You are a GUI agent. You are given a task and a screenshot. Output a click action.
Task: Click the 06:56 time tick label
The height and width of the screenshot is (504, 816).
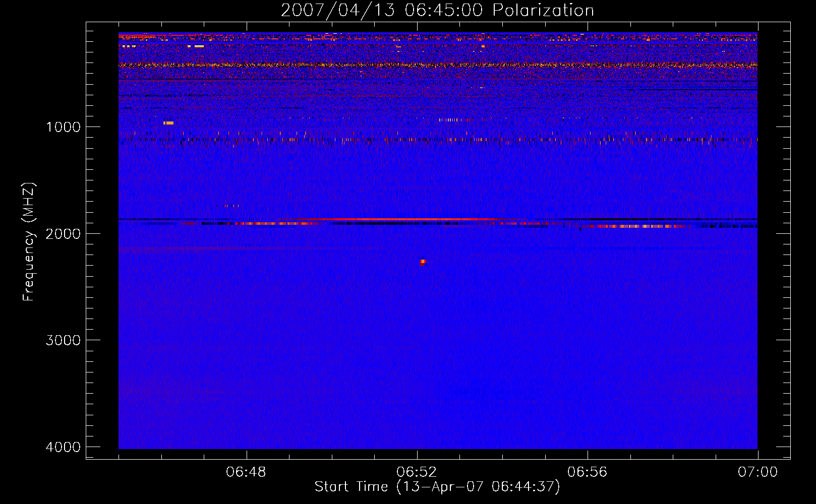click(x=587, y=472)
